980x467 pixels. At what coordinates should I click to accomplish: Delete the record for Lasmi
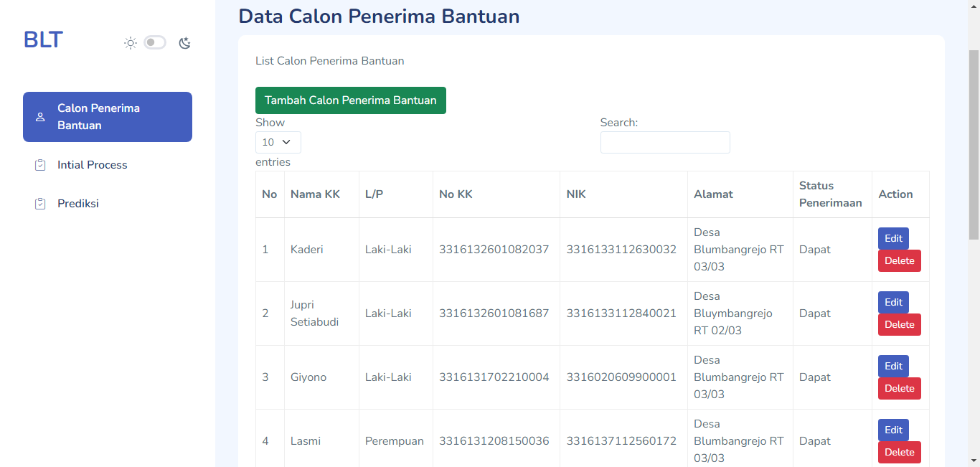coord(899,452)
